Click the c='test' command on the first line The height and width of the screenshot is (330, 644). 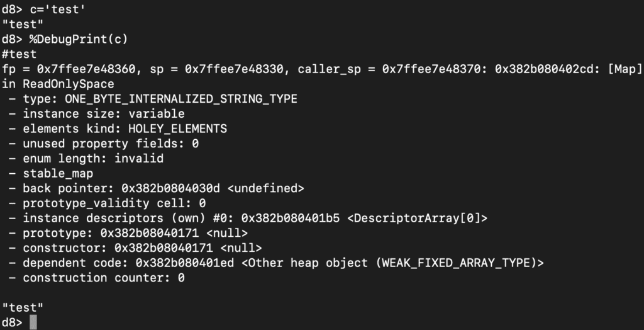57,9
